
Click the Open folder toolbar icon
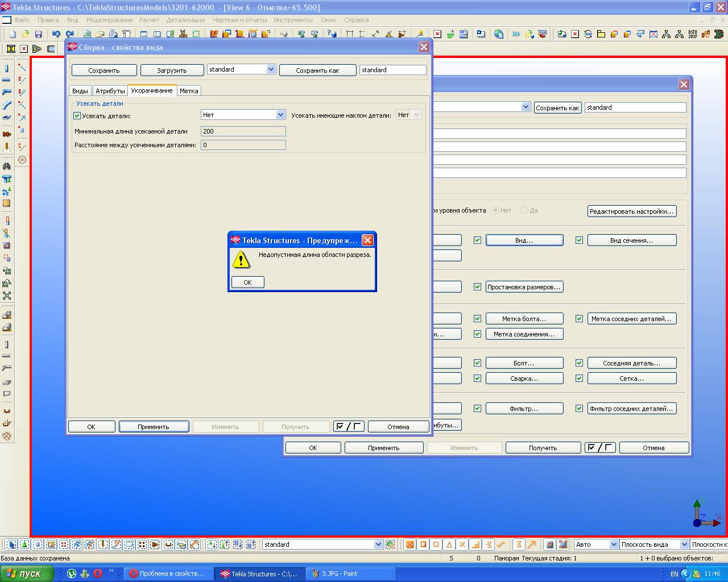(24, 34)
